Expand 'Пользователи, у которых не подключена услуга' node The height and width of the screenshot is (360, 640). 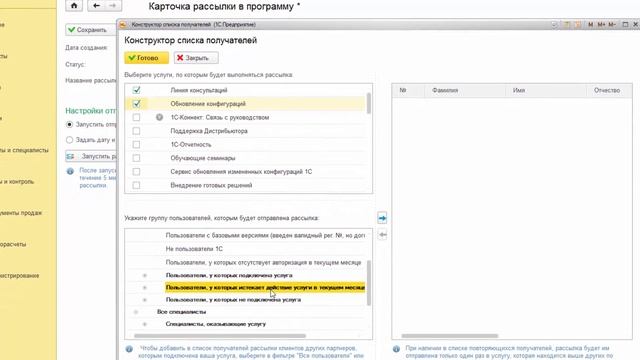144,300
